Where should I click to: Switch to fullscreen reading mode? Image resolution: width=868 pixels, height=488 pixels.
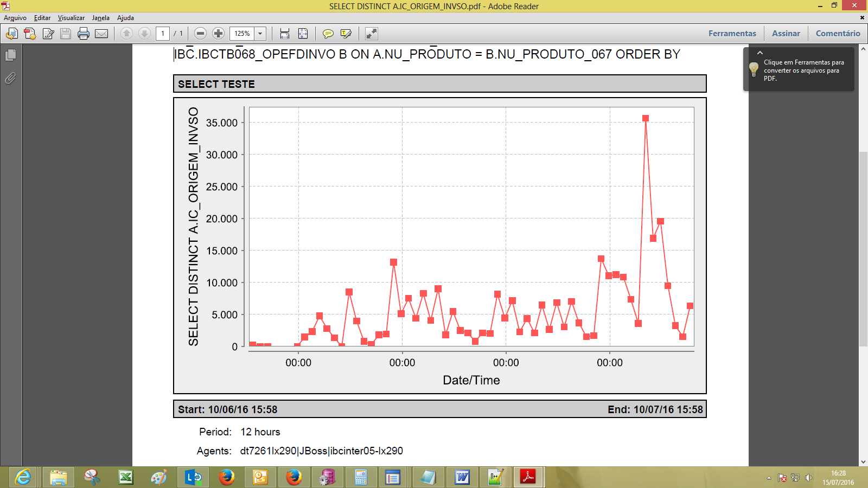point(371,34)
